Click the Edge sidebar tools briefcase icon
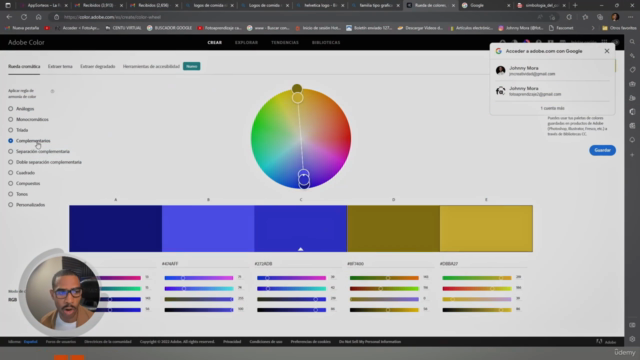 (x=632, y=84)
